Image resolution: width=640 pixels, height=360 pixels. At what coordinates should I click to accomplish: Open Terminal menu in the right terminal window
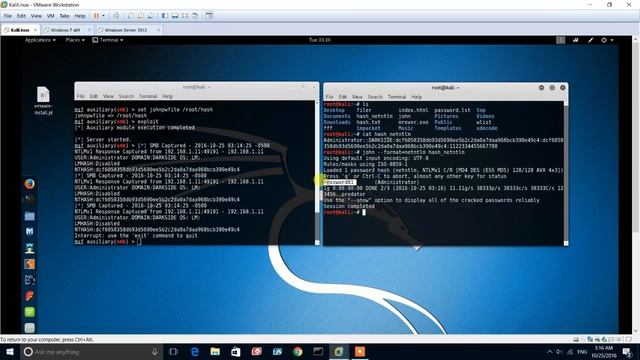coord(397,97)
